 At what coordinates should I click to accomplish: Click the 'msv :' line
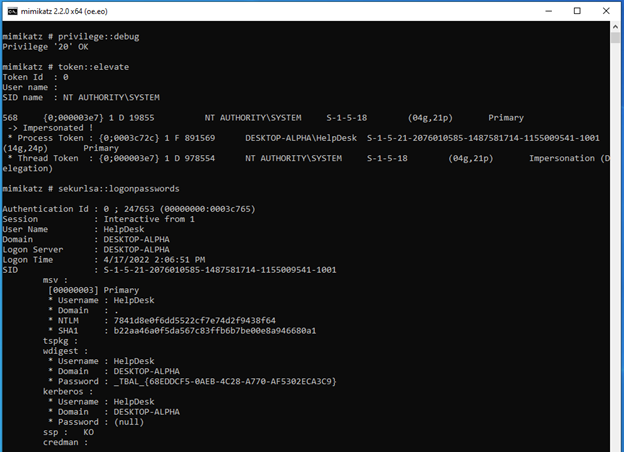[x=55, y=280]
